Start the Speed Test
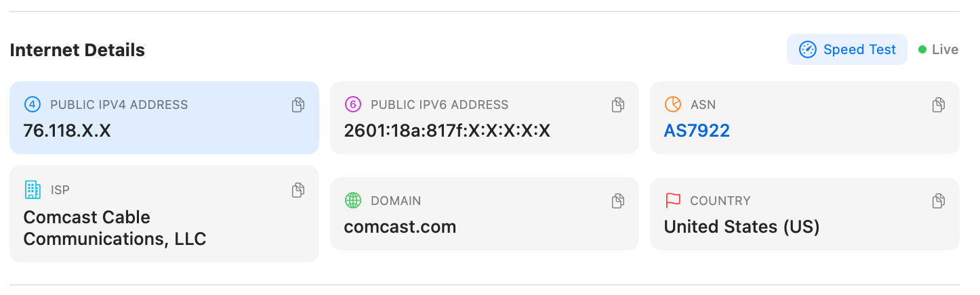The image size is (980, 295). (x=847, y=49)
